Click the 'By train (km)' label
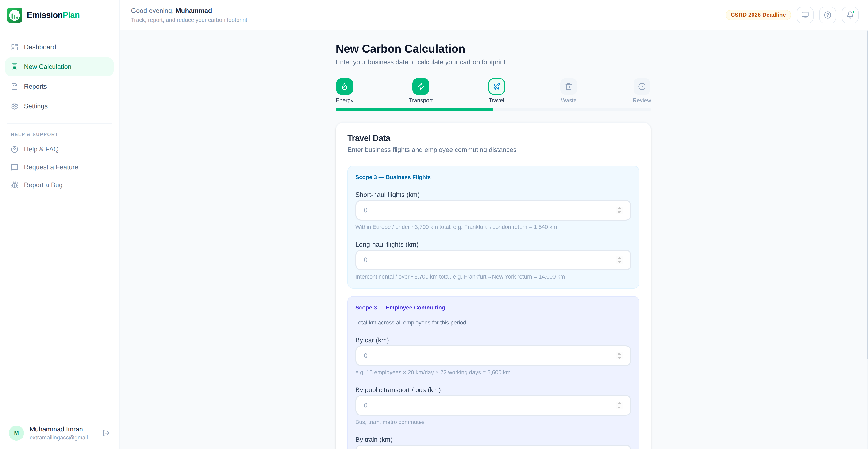 click(374, 440)
